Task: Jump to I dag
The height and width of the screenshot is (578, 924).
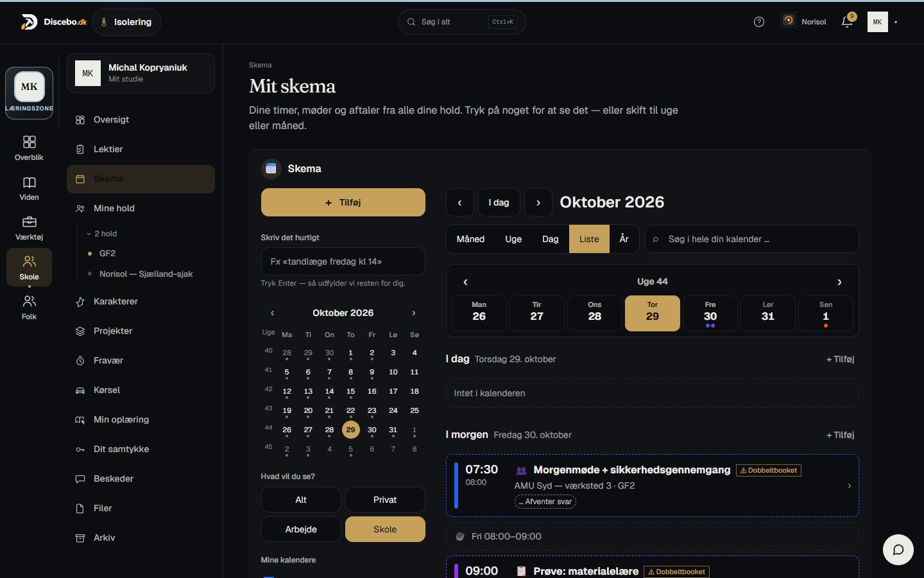Action: pos(499,202)
